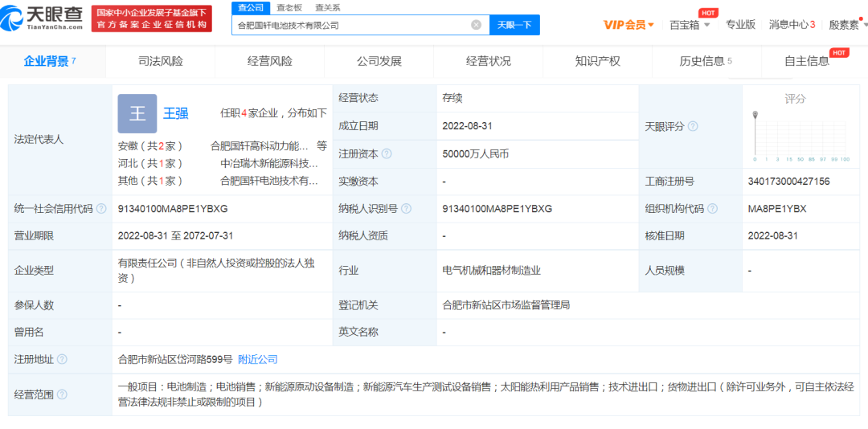Select approval date value in 核准日期 row
Image resolution: width=868 pixels, height=429 pixels.
(x=772, y=236)
